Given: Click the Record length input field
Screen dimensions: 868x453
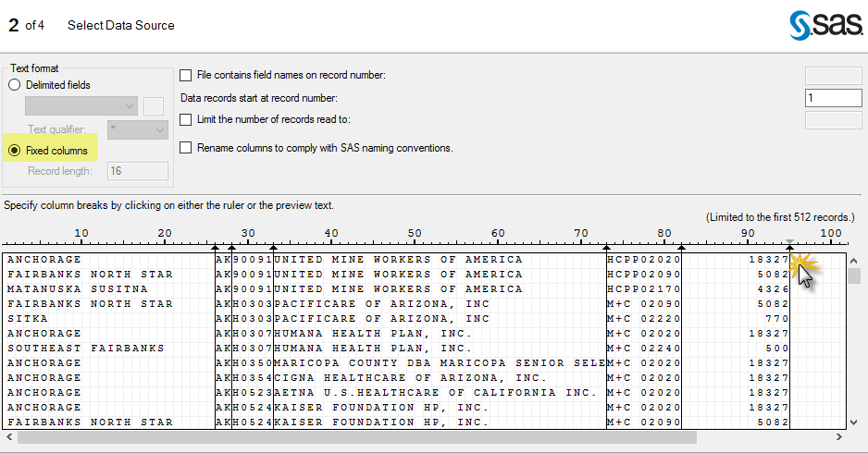Looking at the screenshot, I should 138,171.
